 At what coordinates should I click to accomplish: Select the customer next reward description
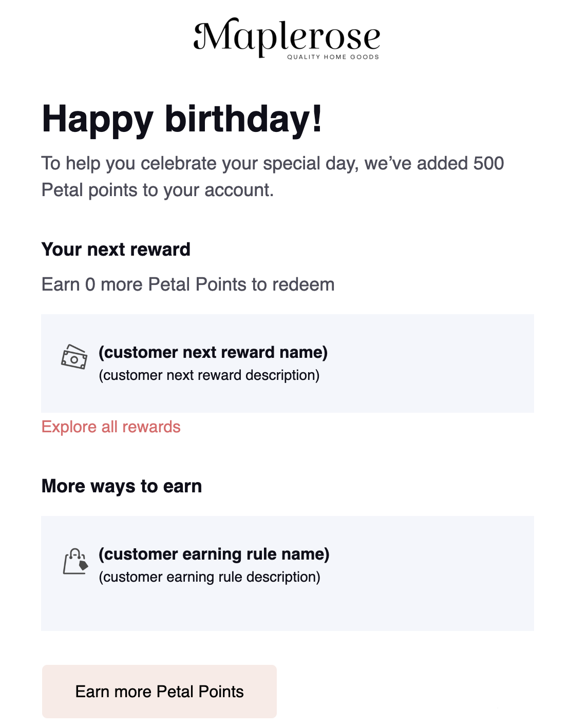pyautogui.click(x=209, y=375)
